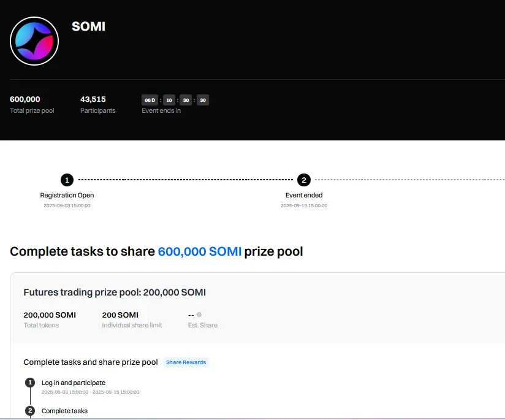Click the Participants label
The width and height of the screenshot is (505, 420).
coord(97,110)
